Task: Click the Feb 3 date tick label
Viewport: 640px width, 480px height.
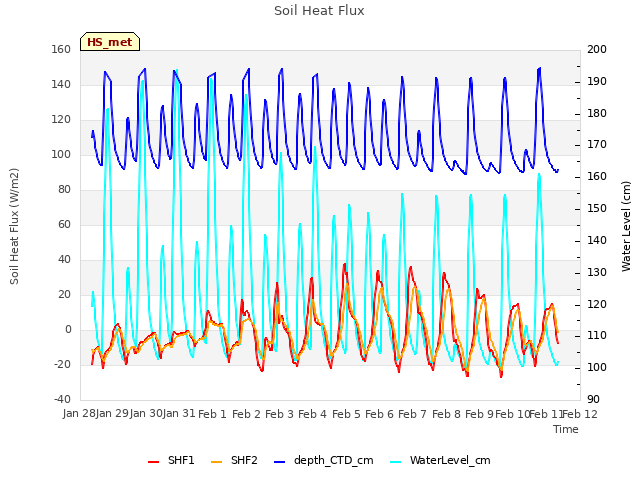Action: (x=279, y=414)
